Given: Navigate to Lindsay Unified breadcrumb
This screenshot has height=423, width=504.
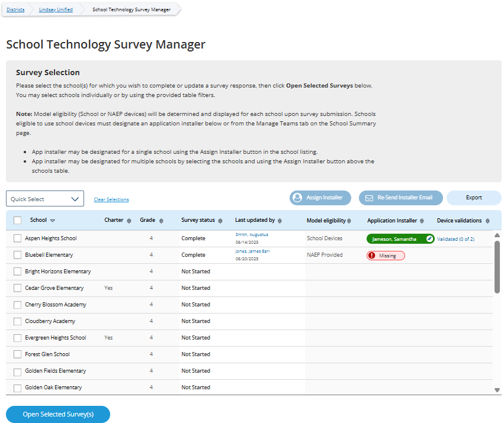Looking at the screenshot, I should click(56, 9).
